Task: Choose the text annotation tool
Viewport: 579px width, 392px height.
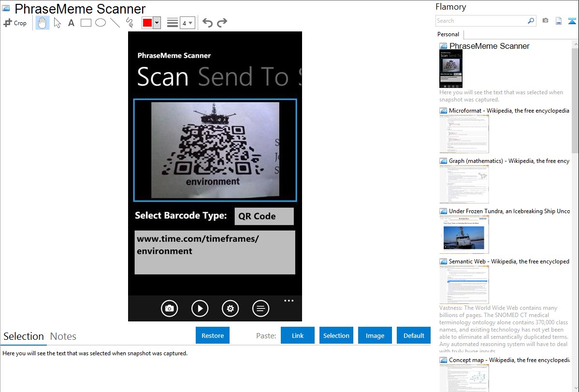Action: click(x=71, y=23)
